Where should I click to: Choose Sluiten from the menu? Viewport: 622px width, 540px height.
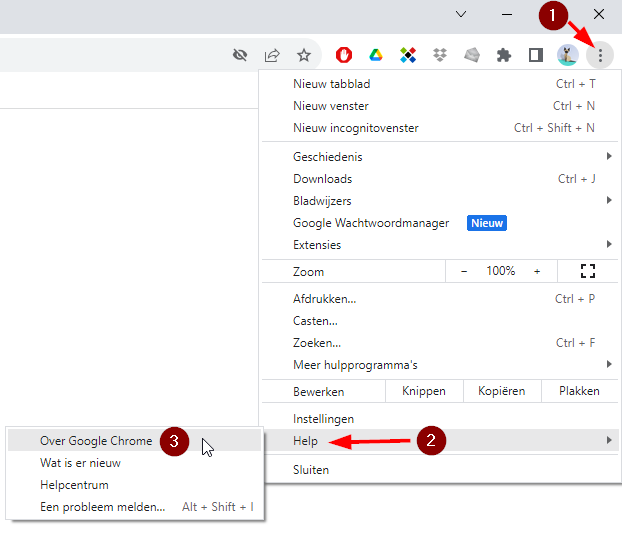440,470
